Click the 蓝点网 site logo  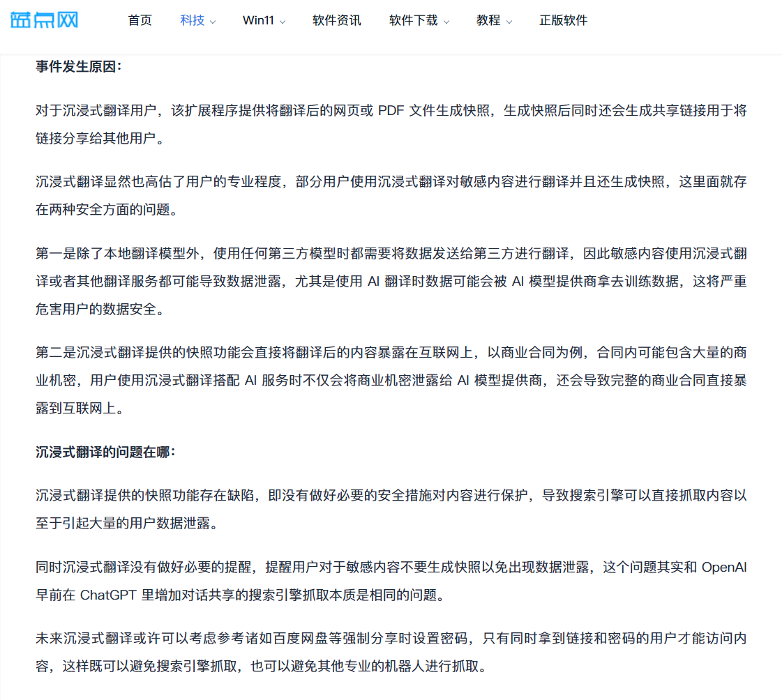(x=44, y=20)
